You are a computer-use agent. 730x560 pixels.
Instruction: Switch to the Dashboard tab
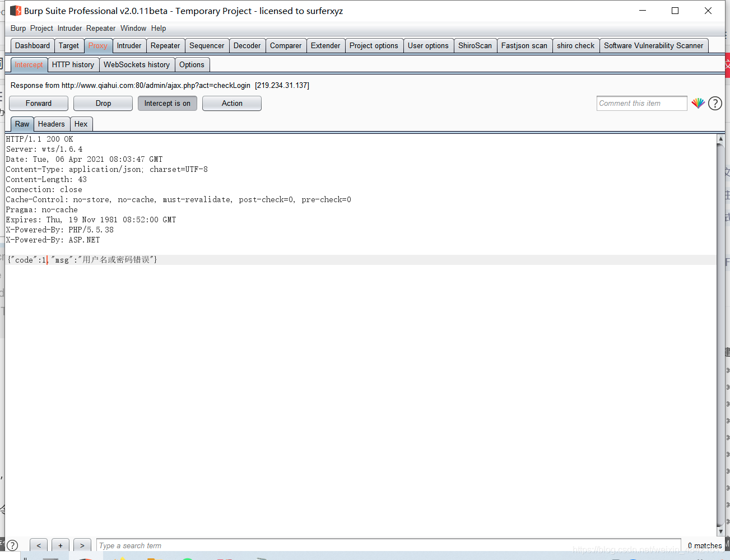[x=32, y=45]
